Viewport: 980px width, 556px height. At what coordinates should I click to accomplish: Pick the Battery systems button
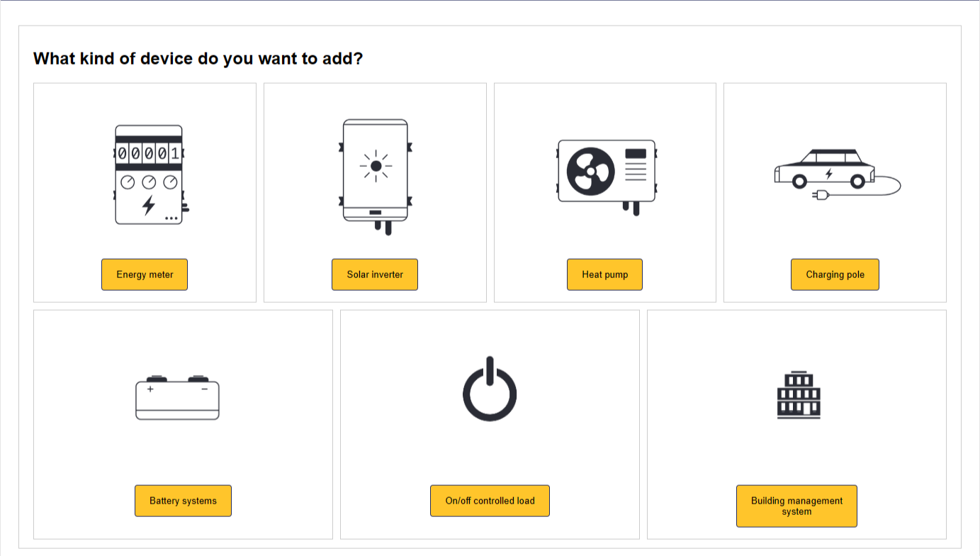[183, 501]
